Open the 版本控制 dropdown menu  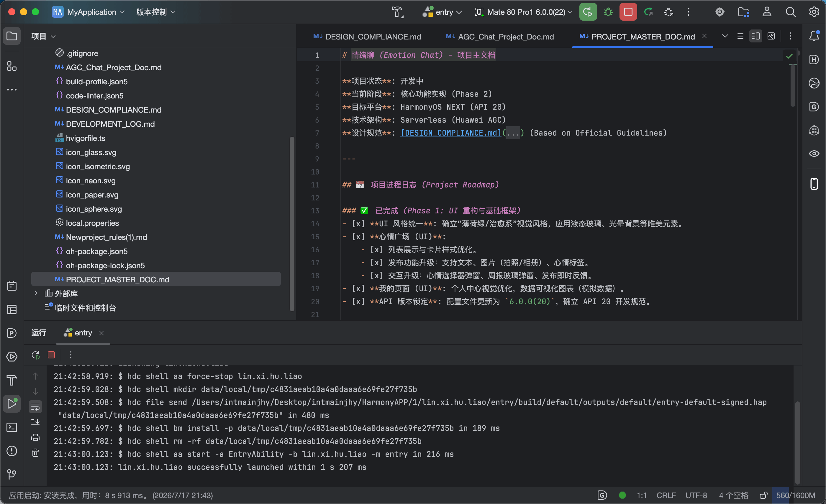(x=156, y=12)
